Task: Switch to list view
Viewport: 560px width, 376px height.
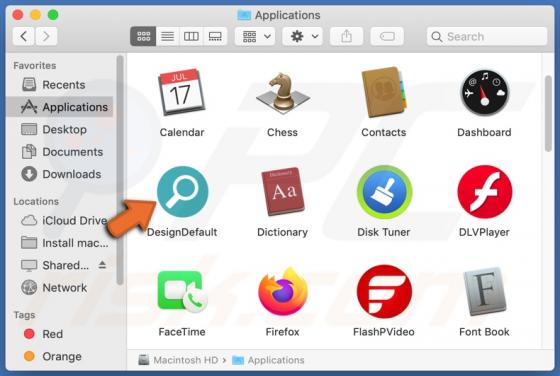Action: (x=167, y=36)
